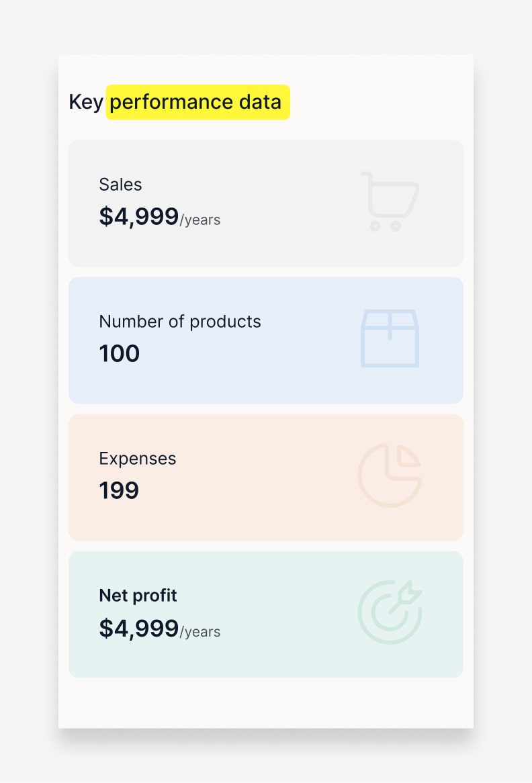
Task: Click the 100 products value
Action: point(120,354)
